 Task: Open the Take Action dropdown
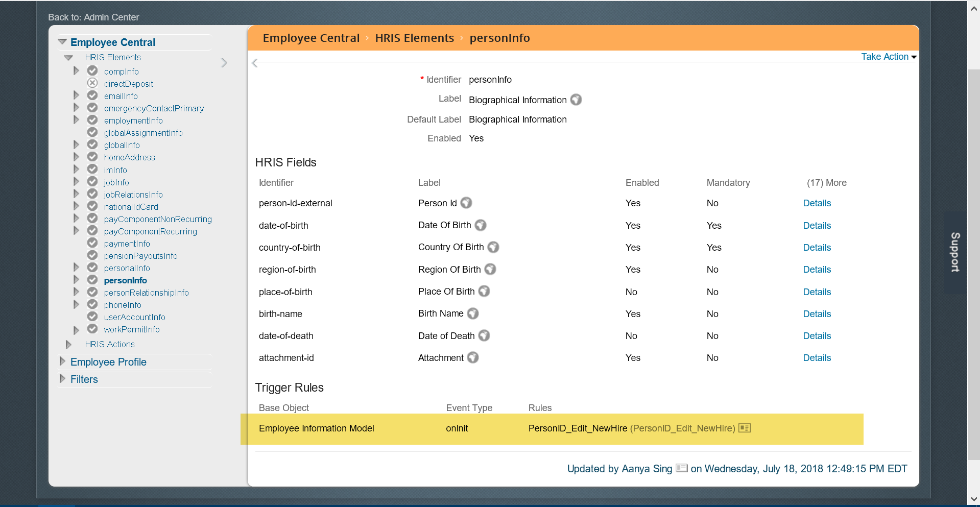coord(889,57)
